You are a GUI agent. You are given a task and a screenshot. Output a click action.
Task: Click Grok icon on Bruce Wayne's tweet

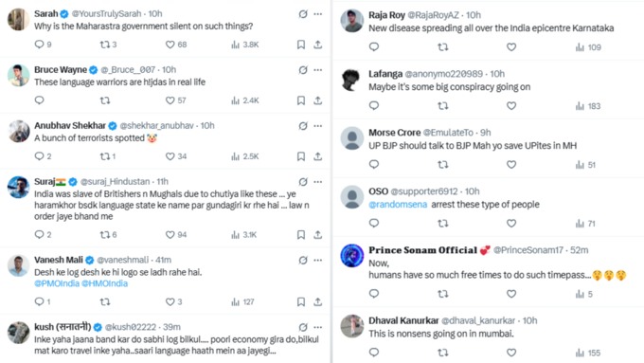pos(303,70)
